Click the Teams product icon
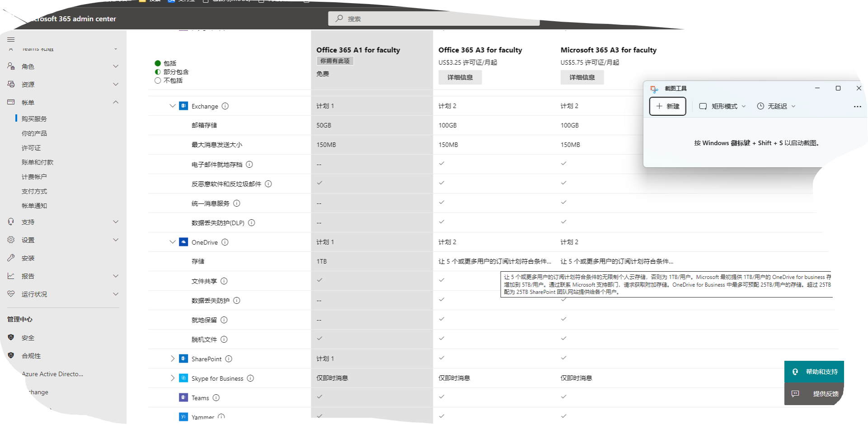 [183, 397]
